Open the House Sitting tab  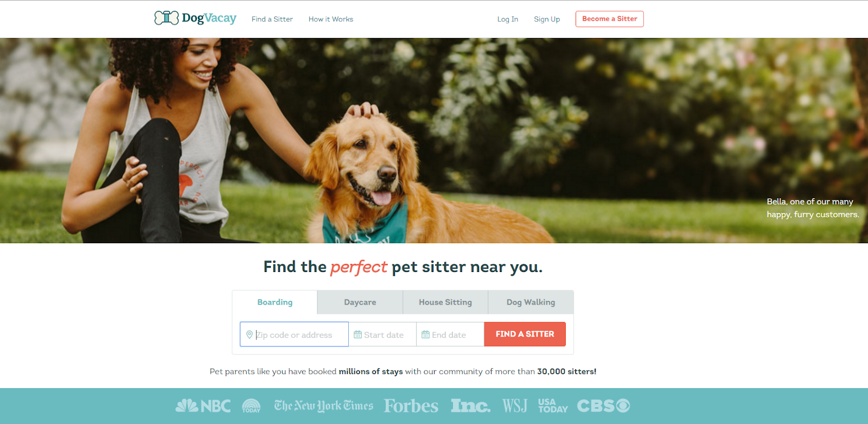tap(445, 302)
